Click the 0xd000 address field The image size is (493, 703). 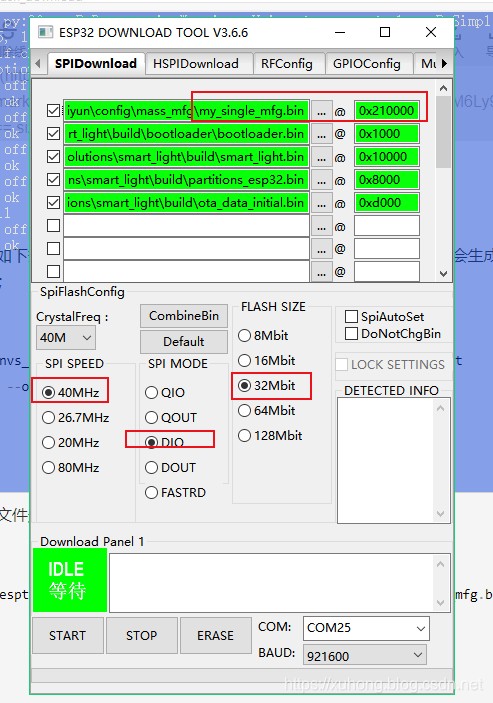point(387,203)
